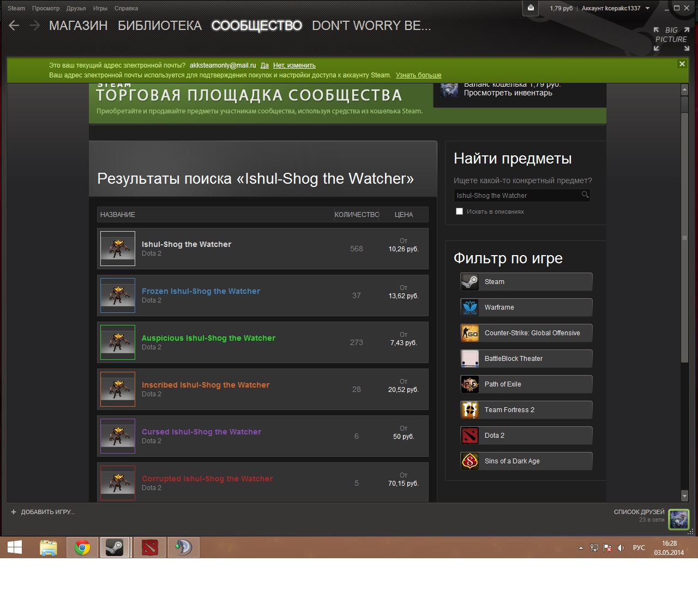Click Просмотреть инвентарь link
The height and width of the screenshot is (616, 698).
pyautogui.click(x=508, y=93)
